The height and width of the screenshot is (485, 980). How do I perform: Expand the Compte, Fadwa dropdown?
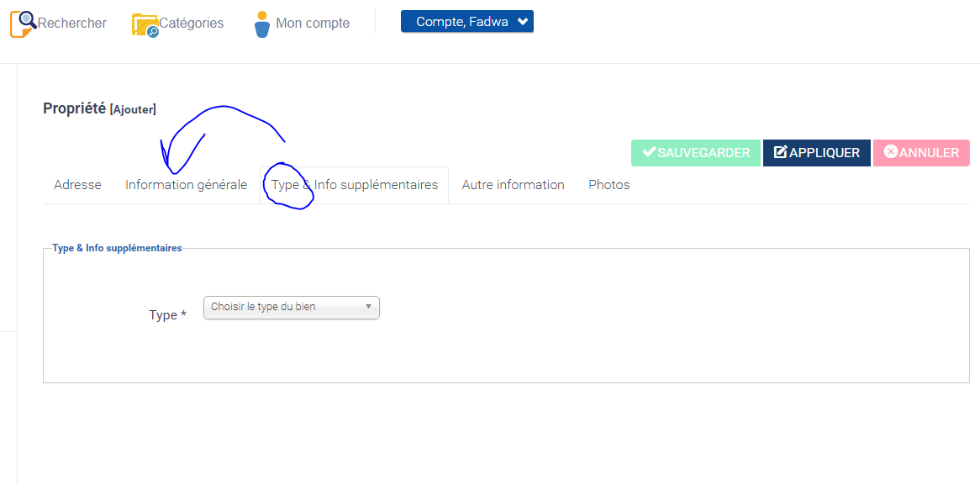click(466, 22)
